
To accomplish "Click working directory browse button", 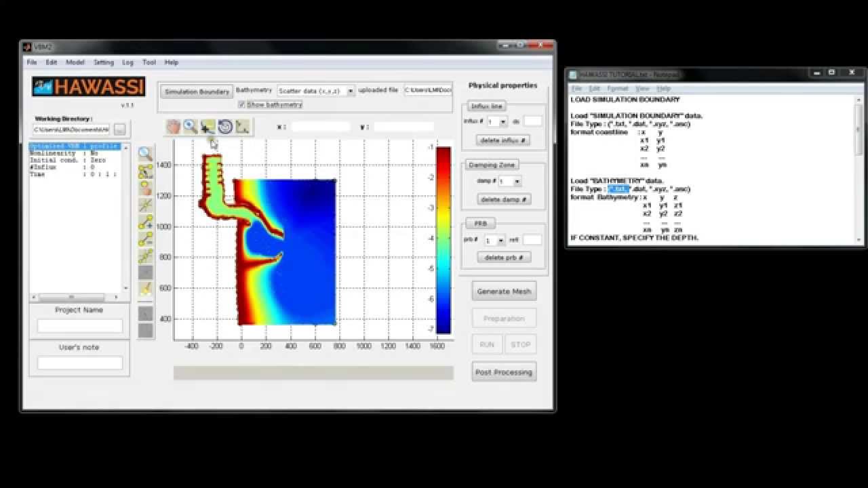I will click(x=120, y=129).
